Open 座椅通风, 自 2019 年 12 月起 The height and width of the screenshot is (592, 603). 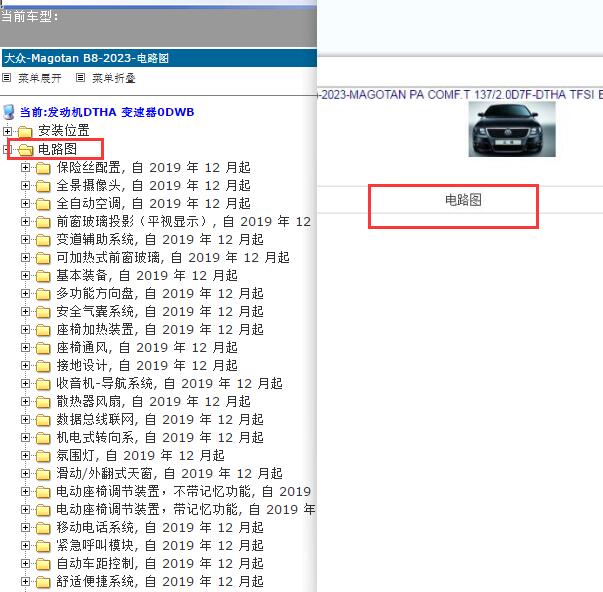pyautogui.click(x=147, y=347)
